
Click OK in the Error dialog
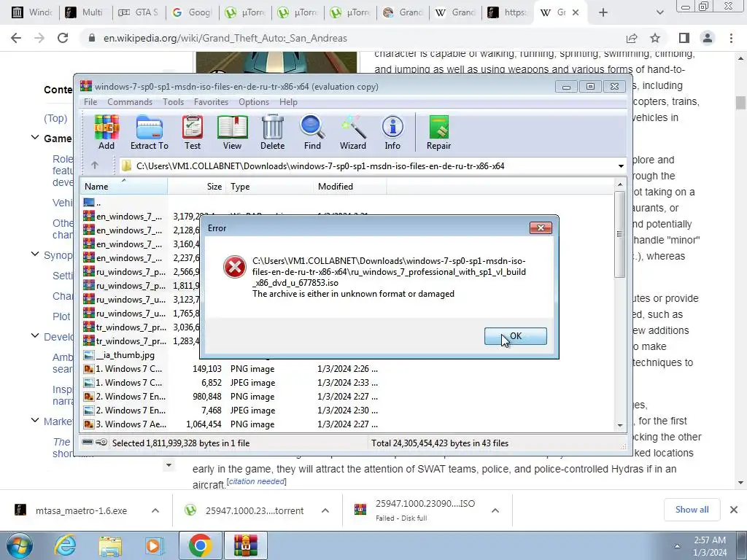click(516, 336)
